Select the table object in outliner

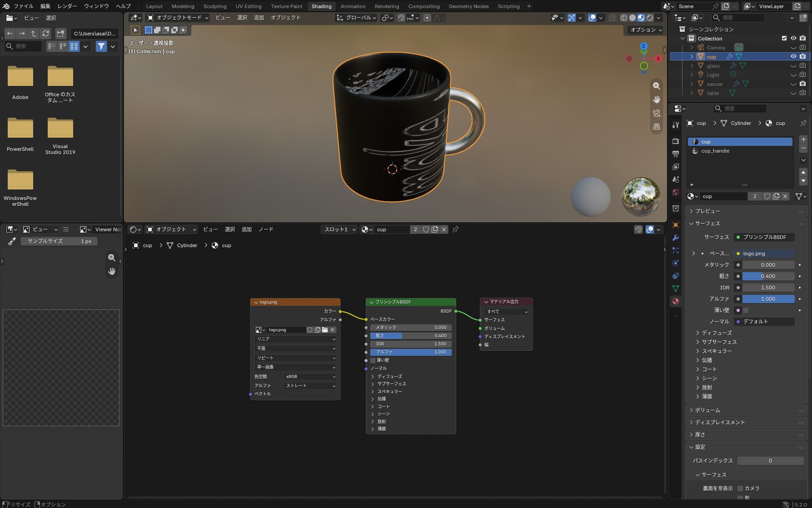[712, 93]
